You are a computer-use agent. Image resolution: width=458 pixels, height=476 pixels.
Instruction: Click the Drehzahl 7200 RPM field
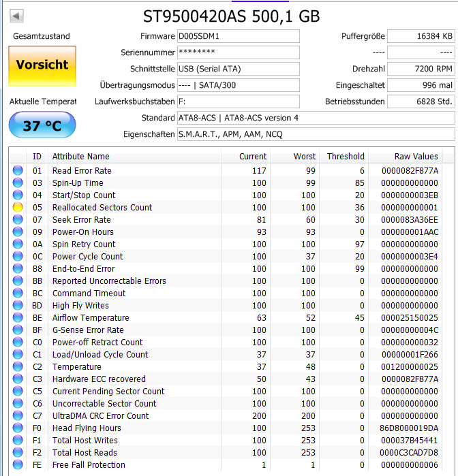(x=421, y=69)
